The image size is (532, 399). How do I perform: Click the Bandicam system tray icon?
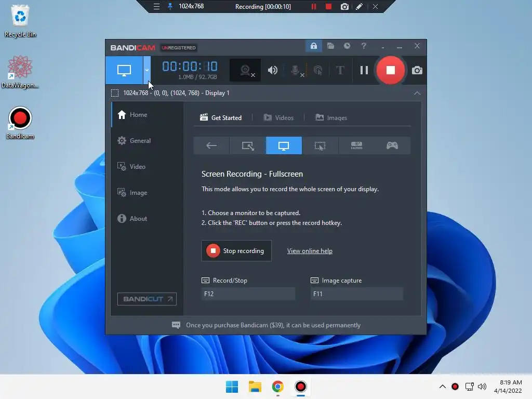click(x=455, y=387)
